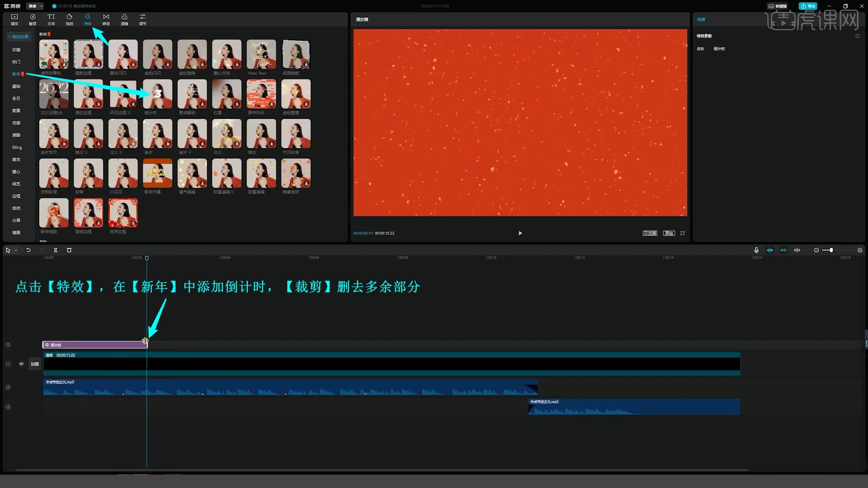This screenshot has width=868, height=488.
Task: Download the 金粉撒落 effect
Action: [x=306, y=104]
